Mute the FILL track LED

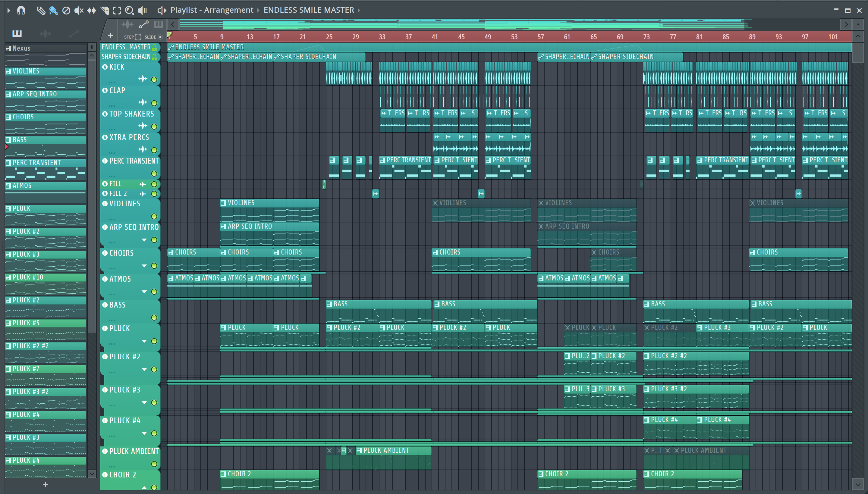click(x=154, y=184)
